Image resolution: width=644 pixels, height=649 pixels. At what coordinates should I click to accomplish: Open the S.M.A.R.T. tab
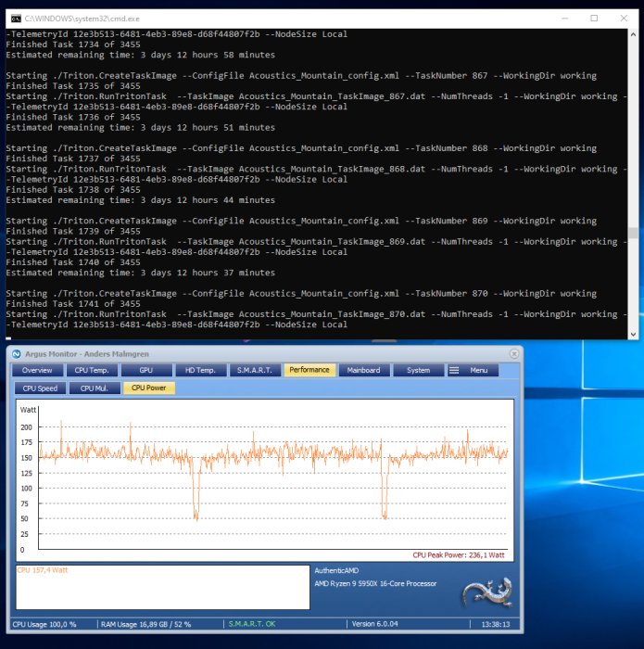(255, 370)
